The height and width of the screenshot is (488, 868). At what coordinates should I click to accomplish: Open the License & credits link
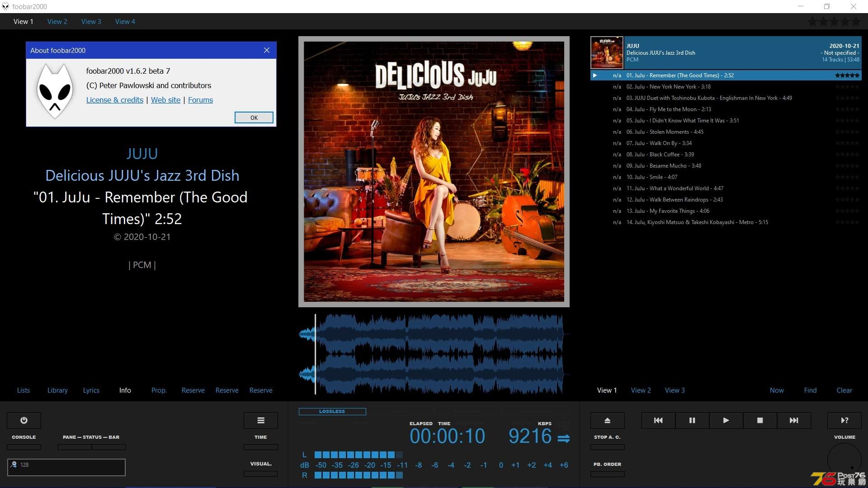(115, 100)
